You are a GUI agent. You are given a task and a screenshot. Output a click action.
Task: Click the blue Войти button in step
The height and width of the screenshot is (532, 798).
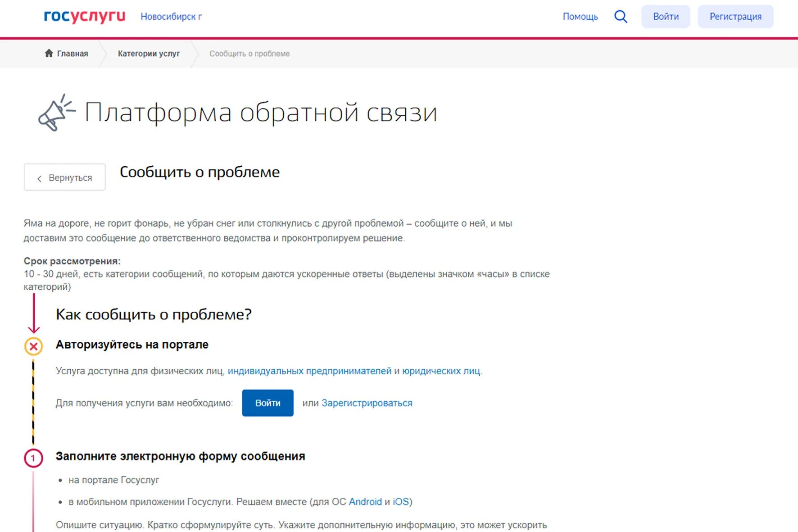pos(268,403)
